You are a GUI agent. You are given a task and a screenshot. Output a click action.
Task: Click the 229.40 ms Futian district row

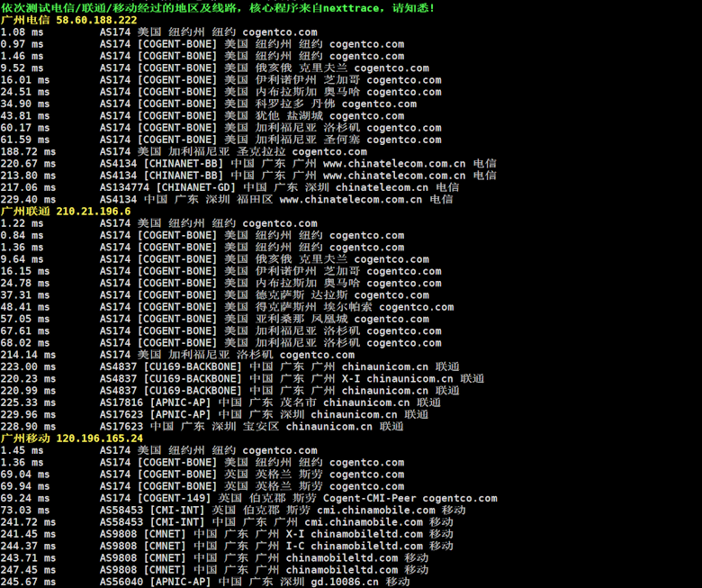pyautogui.click(x=227, y=200)
